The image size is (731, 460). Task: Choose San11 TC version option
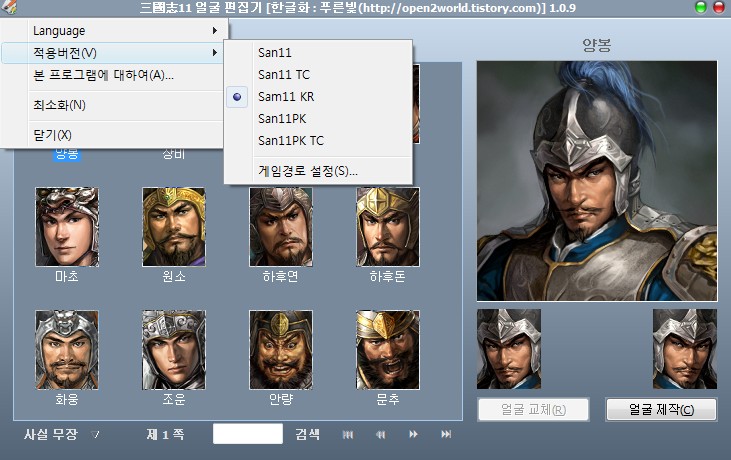coord(318,75)
